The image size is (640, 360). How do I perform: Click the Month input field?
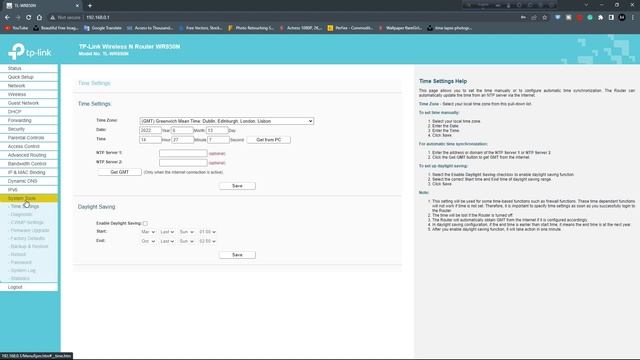coord(182,131)
